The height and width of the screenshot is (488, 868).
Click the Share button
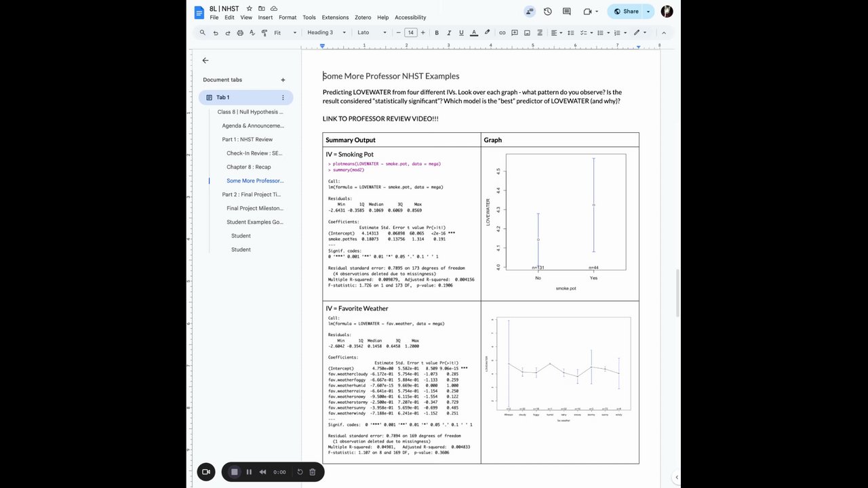coord(625,12)
